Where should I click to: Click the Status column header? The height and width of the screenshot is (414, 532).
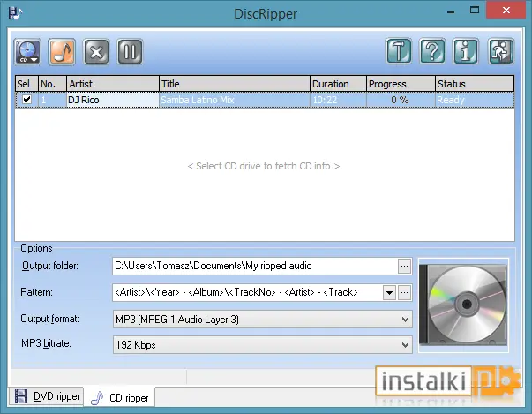point(475,84)
